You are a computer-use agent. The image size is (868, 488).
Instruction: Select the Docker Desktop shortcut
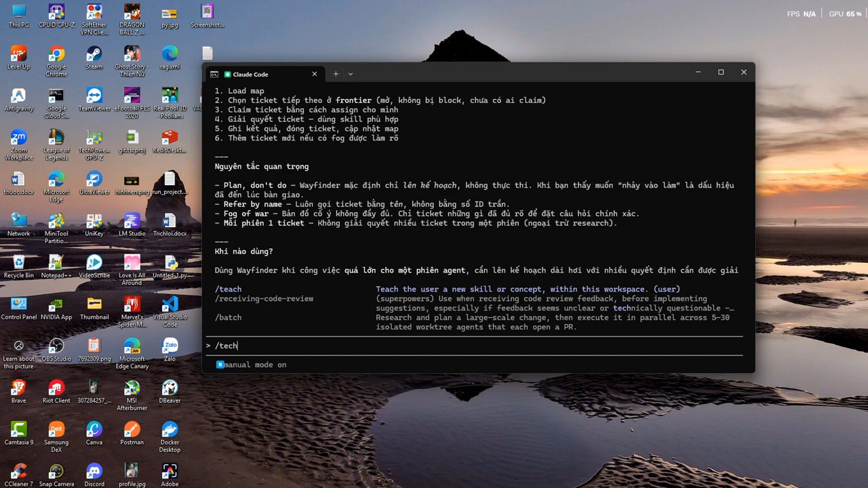(170, 436)
